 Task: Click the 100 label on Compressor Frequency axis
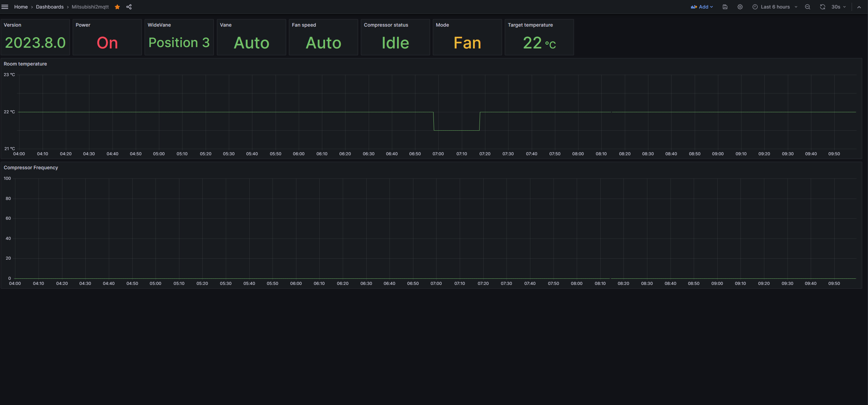pos(7,178)
